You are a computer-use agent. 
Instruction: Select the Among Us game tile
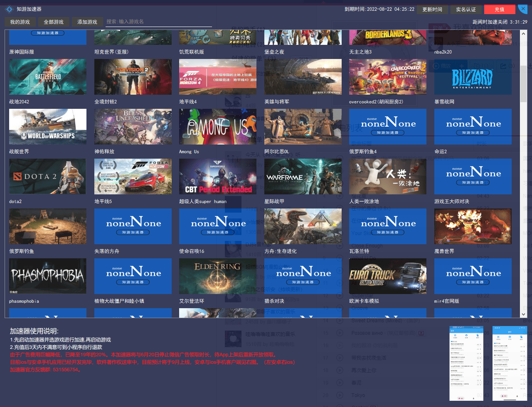point(218,127)
